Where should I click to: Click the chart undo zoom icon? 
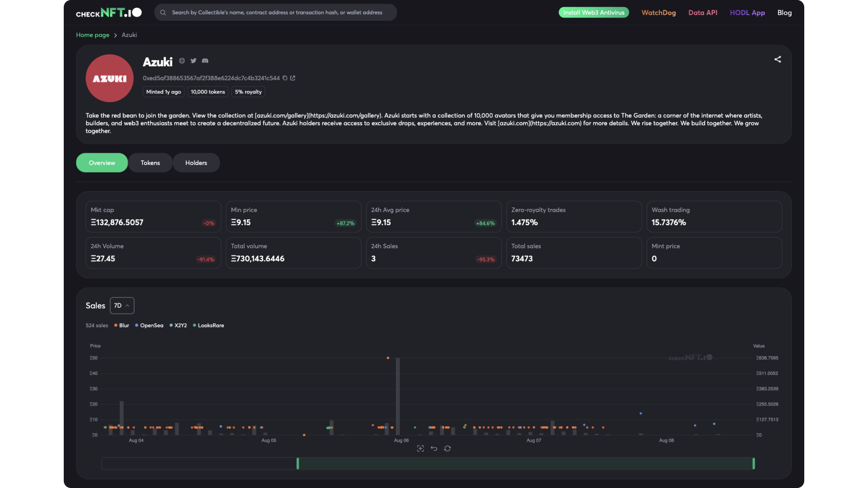[x=434, y=448]
